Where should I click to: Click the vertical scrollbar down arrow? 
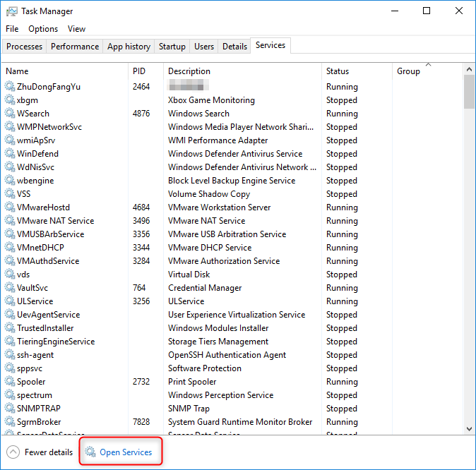470,428
